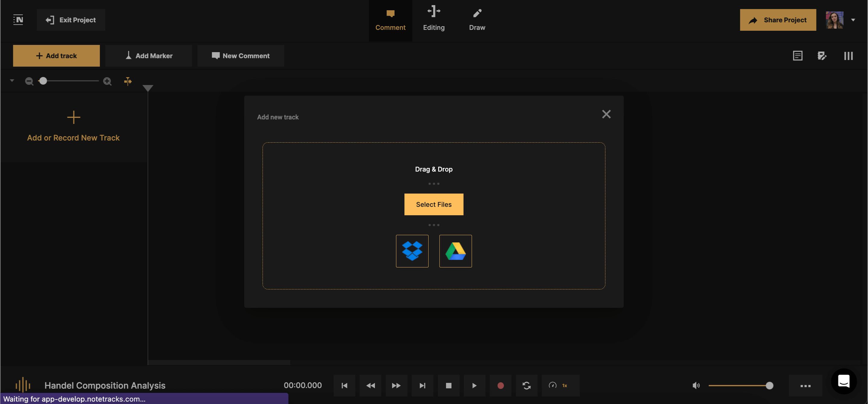Zoom in on the timeline with magnifier
Screen dimensions: 868x404
(x=107, y=81)
